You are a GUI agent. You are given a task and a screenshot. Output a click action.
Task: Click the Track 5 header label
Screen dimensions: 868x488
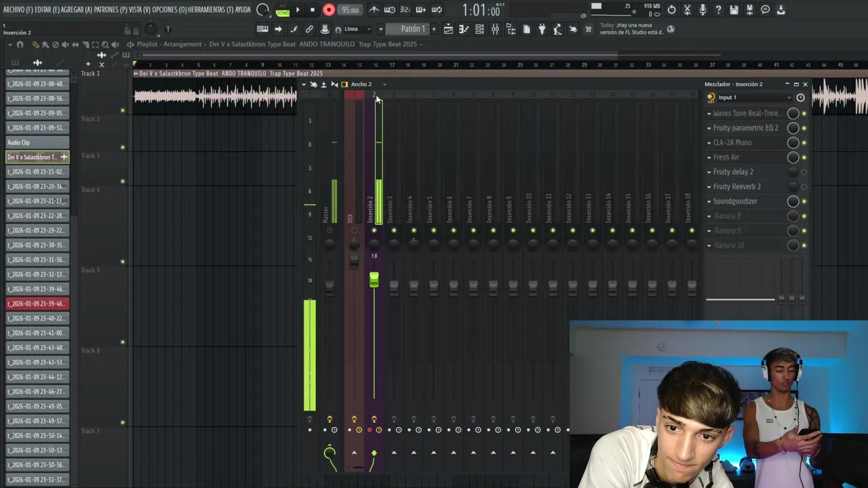coord(90,270)
